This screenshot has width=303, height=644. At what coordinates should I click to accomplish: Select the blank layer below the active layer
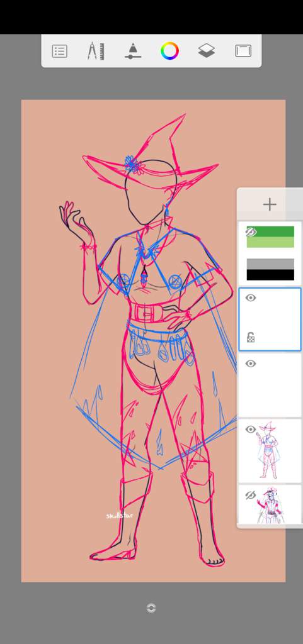click(270, 385)
